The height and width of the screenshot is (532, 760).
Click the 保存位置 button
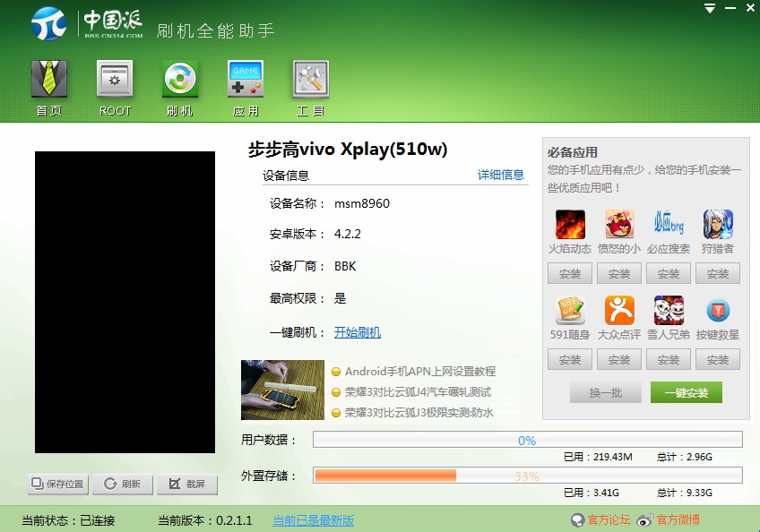(x=58, y=484)
